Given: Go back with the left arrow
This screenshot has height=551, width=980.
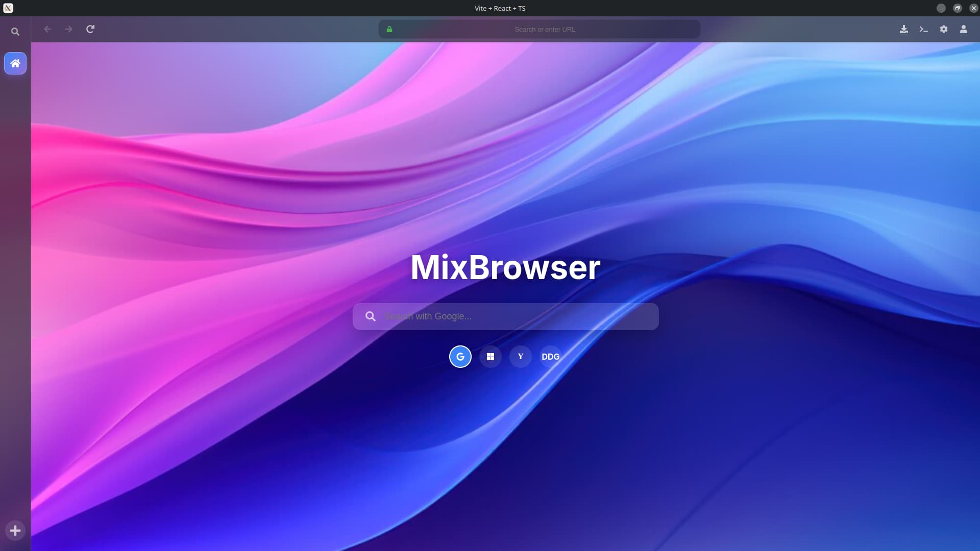Looking at the screenshot, I should coord(47,29).
